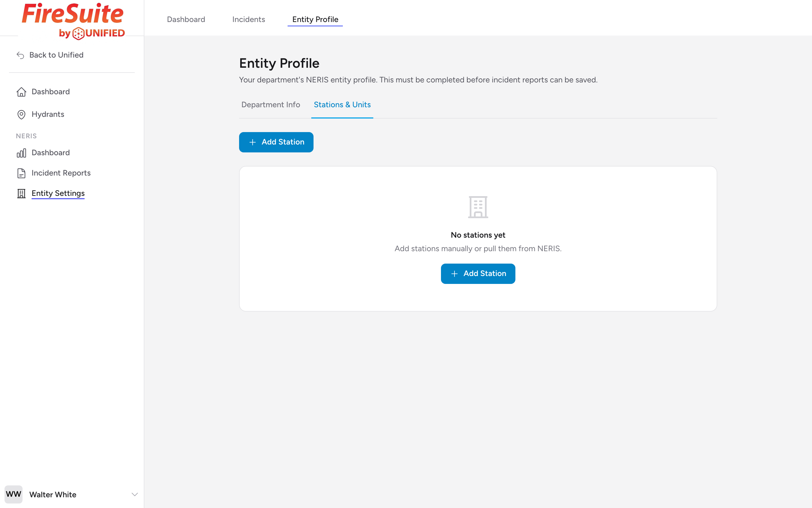812x508 pixels.
Task: Click the back arrow icon beside Back to Unified
Action: pyautogui.click(x=21, y=55)
